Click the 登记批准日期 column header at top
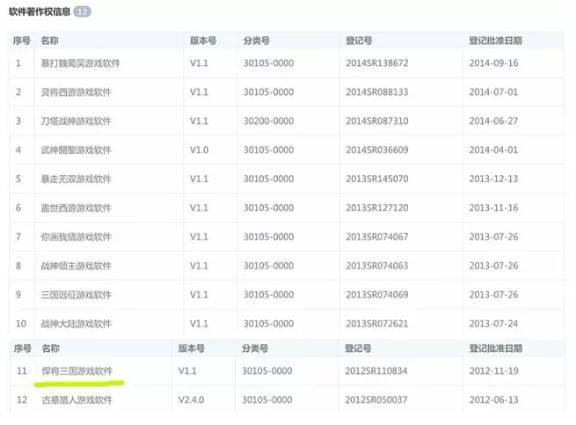This screenshot has height=425, width=576. (496, 40)
